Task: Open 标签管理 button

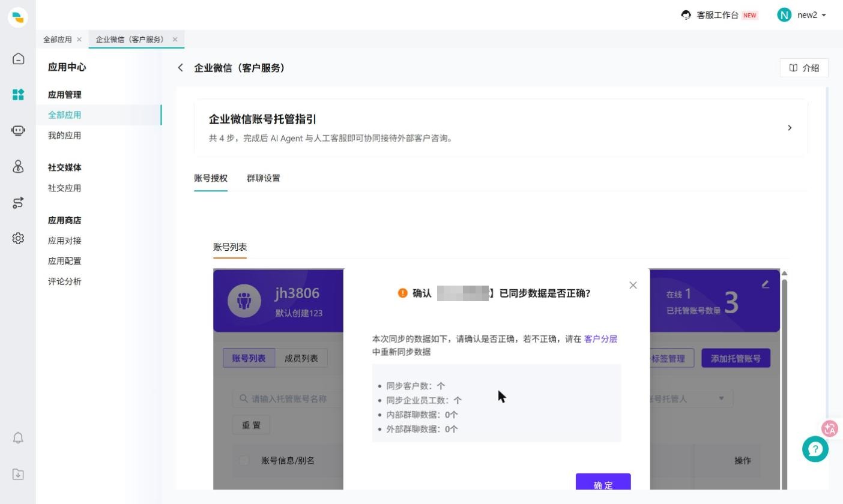Action: 672,359
